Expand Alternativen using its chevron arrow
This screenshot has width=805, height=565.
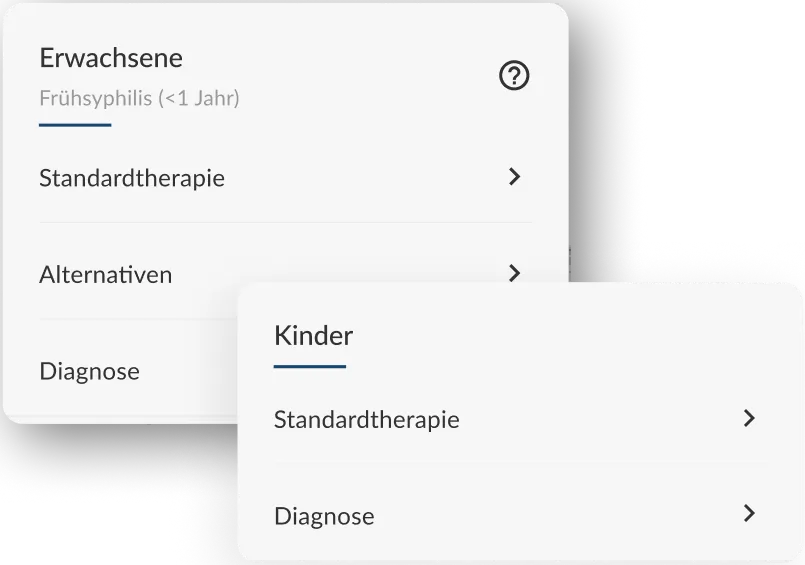(514, 273)
